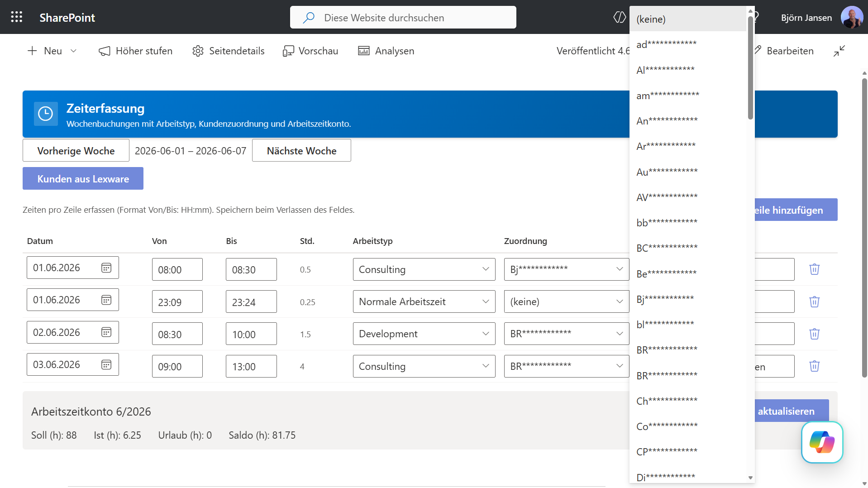Click the dropdown list scrollbar thumb

tap(750, 68)
